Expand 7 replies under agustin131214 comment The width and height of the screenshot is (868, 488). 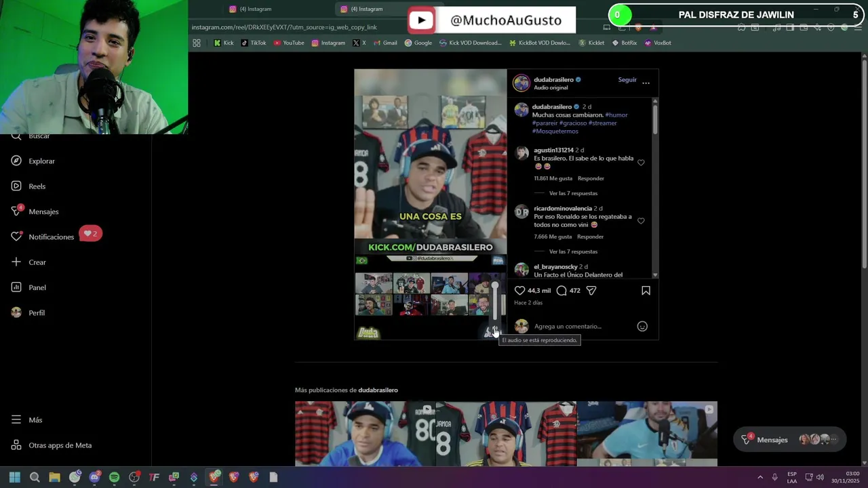[573, 193]
